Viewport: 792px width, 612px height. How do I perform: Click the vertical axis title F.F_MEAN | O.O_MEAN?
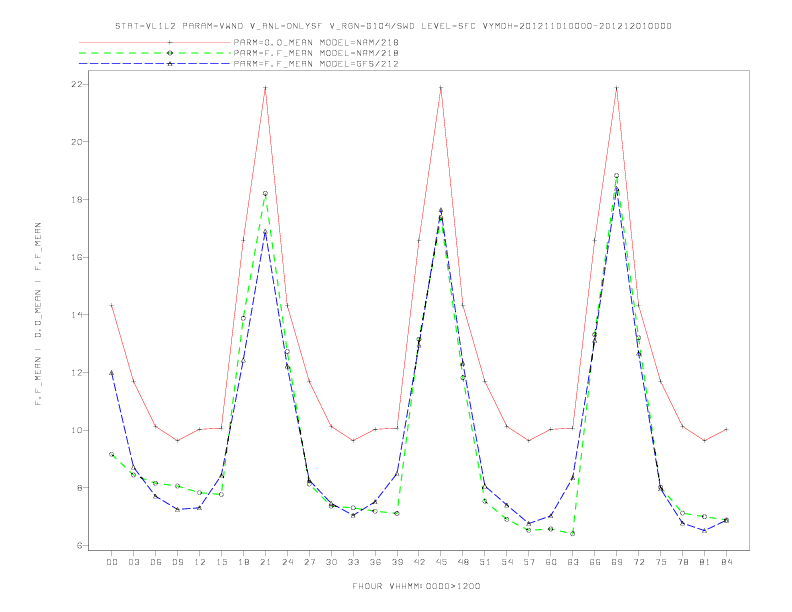[38, 314]
